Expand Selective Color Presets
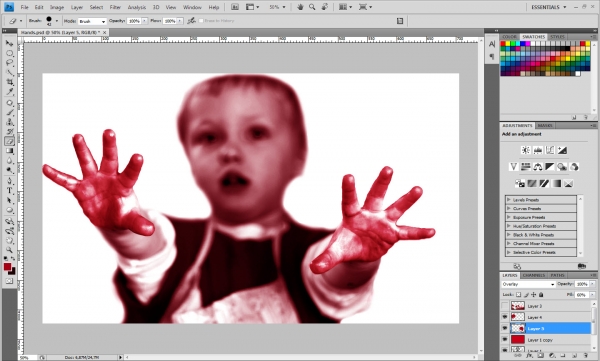 click(509, 252)
